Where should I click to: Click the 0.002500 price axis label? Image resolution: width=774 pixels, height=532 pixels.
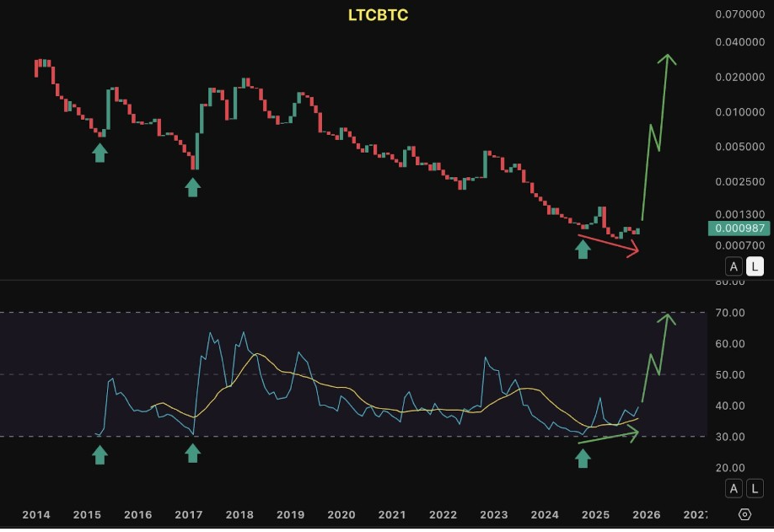(740, 181)
